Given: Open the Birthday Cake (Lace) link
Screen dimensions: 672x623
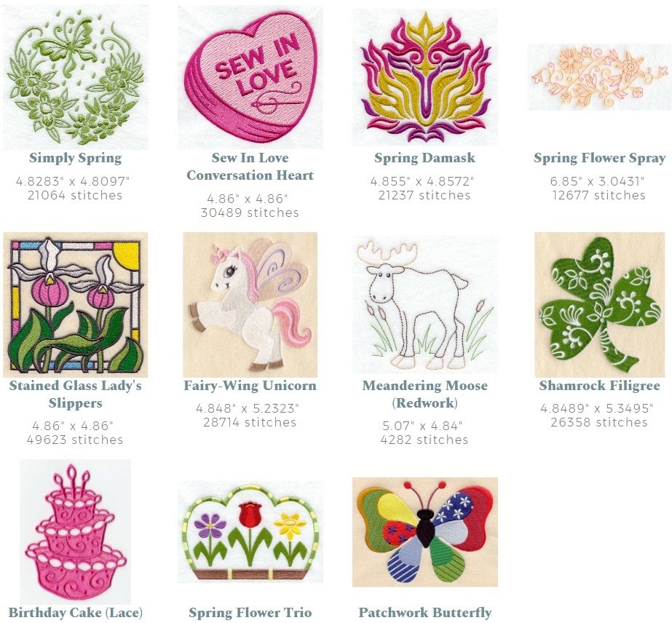Looking at the screenshot, I should point(76,613).
